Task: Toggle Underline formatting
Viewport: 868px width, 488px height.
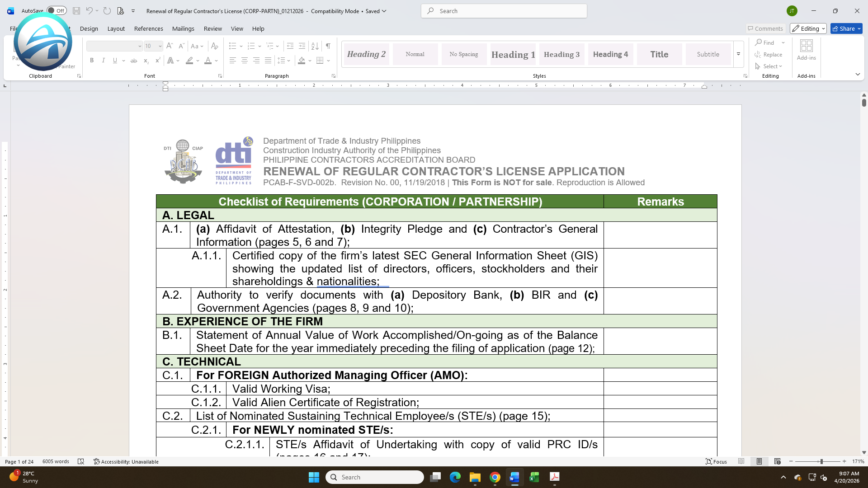Action: click(x=115, y=61)
